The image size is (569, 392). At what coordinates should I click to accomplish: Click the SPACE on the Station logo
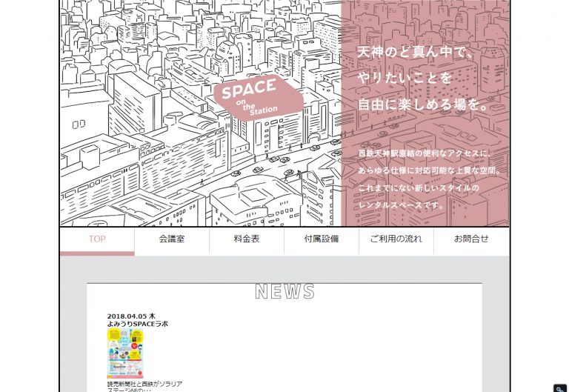[x=258, y=97]
